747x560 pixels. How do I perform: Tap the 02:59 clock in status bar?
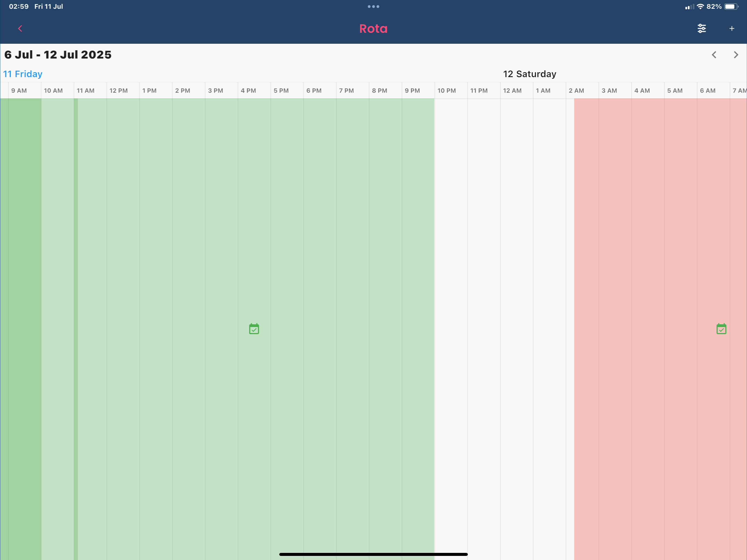[x=19, y=6]
